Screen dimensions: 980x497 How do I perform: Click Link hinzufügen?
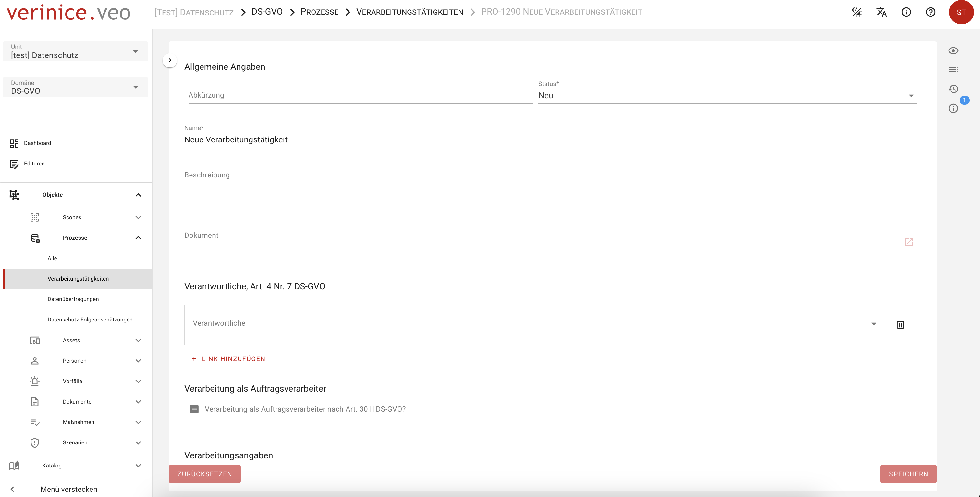[228, 359]
